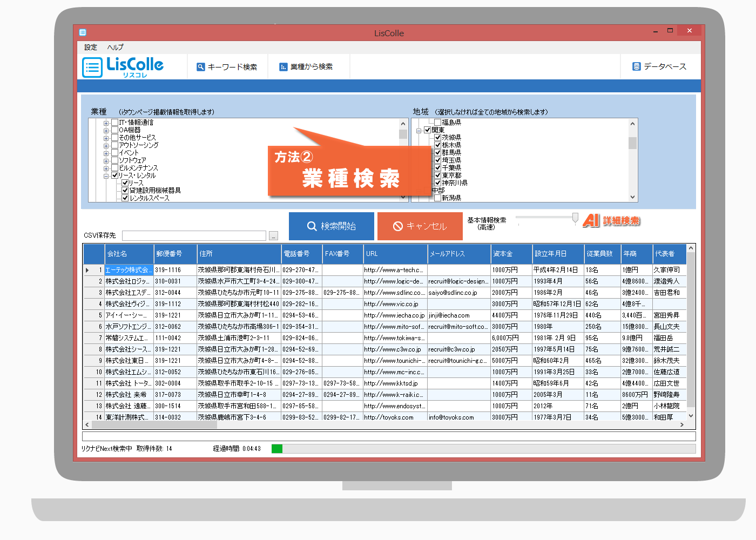Check the OA機器 checkbox

(x=114, y=130)
